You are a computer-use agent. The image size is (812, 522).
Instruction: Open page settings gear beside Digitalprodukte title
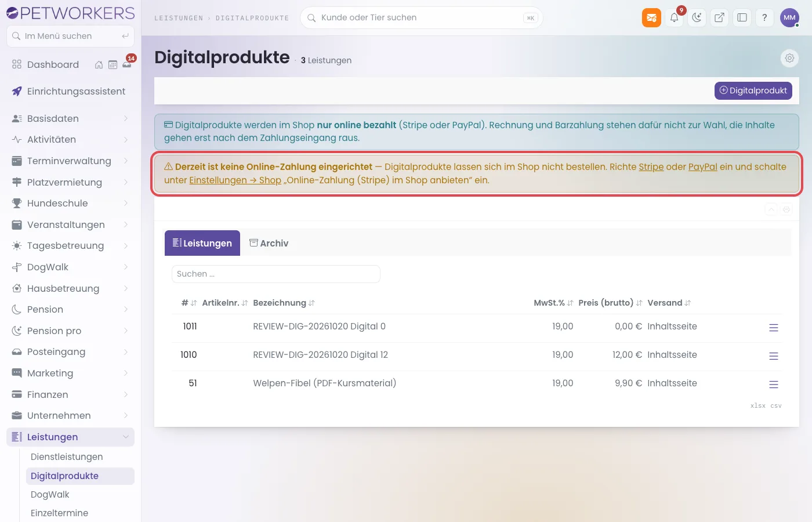point(789,58)
